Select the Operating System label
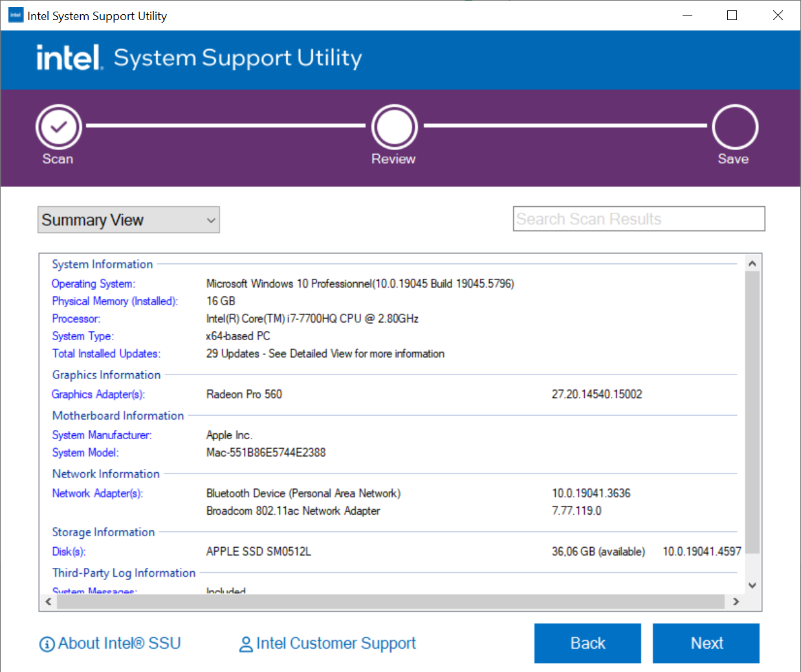Image resolution: width=801 pixels, height=672 pixels. [x=93, y=284]
